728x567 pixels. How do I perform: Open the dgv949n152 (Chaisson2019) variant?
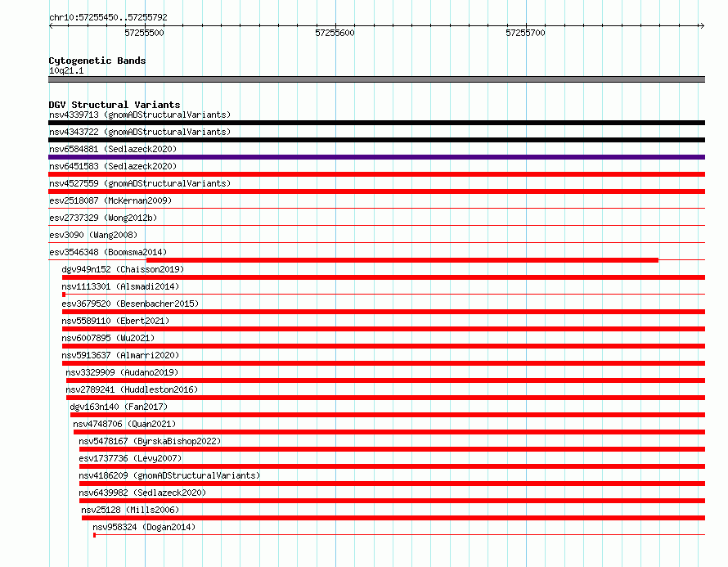[x=123, y=269]
